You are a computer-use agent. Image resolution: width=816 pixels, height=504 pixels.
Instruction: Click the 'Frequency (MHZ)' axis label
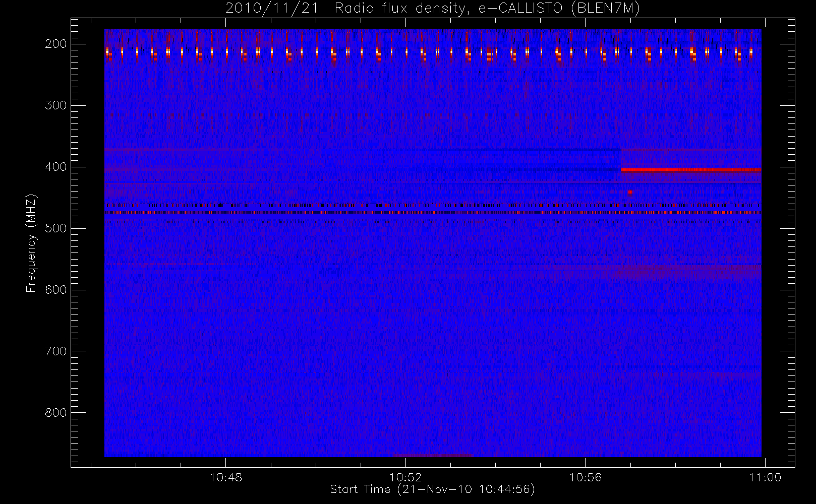point(31,243)
